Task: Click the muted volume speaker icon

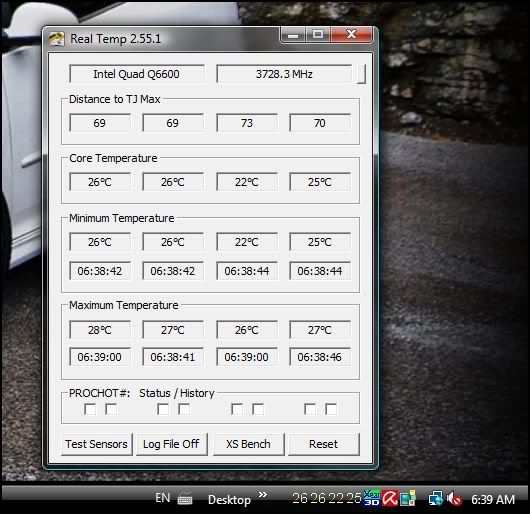Action: coord(454,499)
